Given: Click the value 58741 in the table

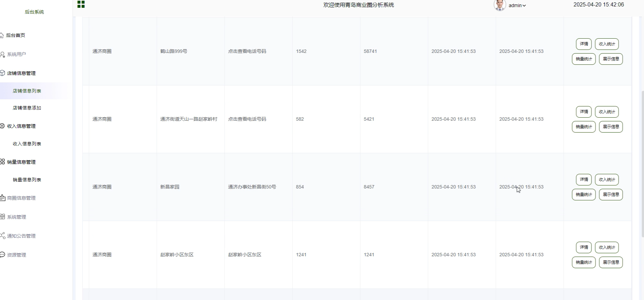Looking at the screenshot, I should [370, 51].
